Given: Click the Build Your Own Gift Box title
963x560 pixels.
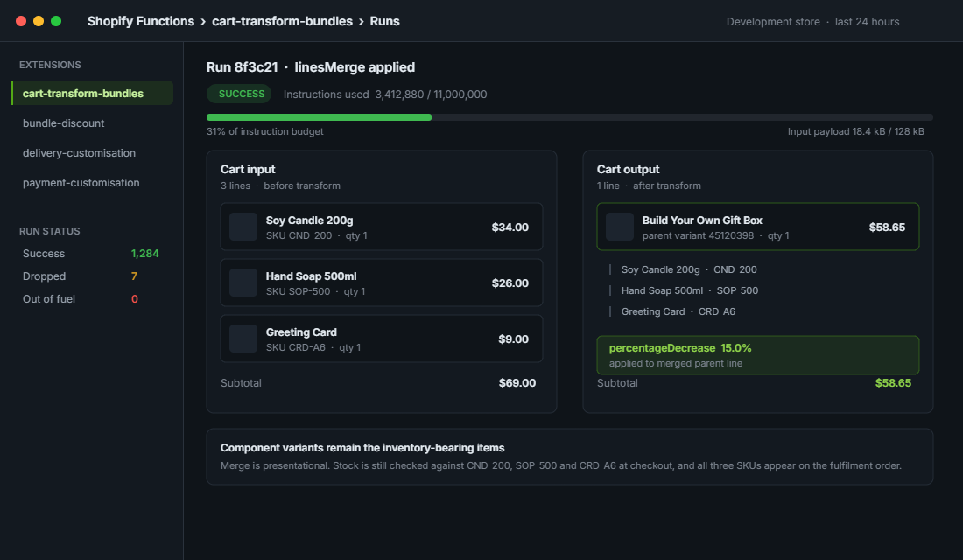Looking at the screenshot, I should tap(702, 220).
